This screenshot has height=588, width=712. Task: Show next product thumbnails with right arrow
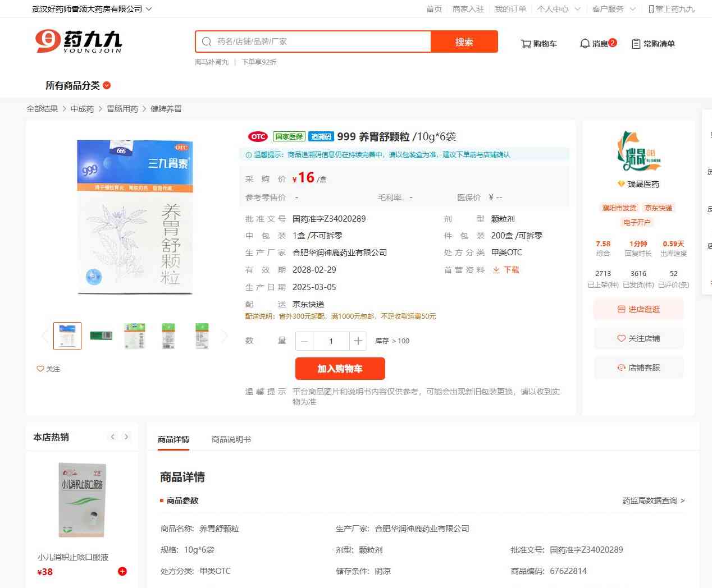click(225, 336)
